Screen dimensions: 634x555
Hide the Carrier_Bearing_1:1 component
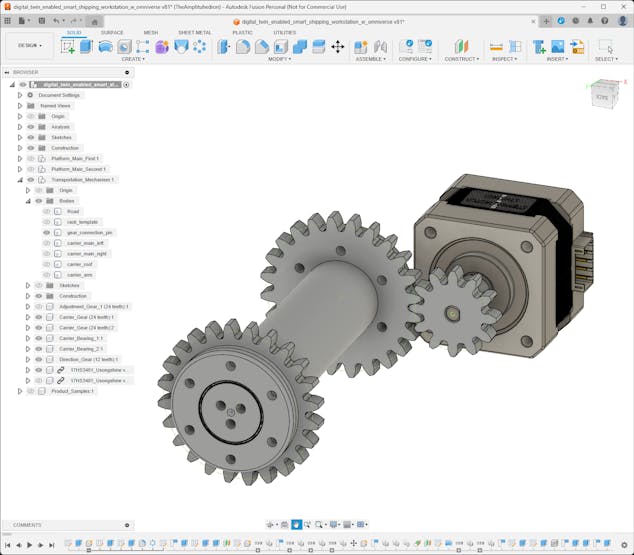(x=39, y=338)
